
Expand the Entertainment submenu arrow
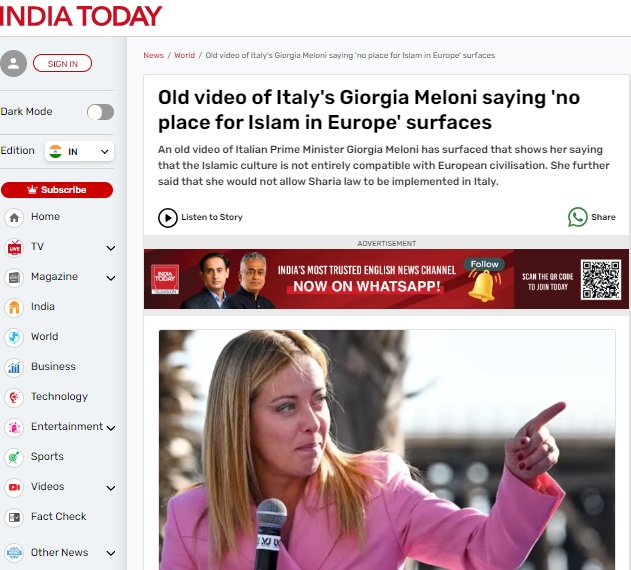[111, 428]
